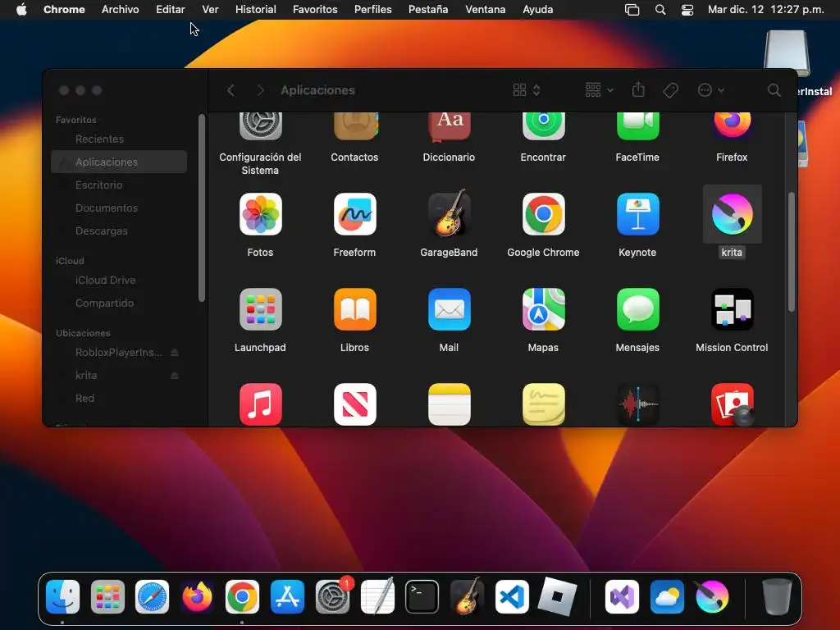This screenshot has width=840, height=630.
Task: Select the FaceTime app icon
Action: pyautogui.click(x=637, y=126)
